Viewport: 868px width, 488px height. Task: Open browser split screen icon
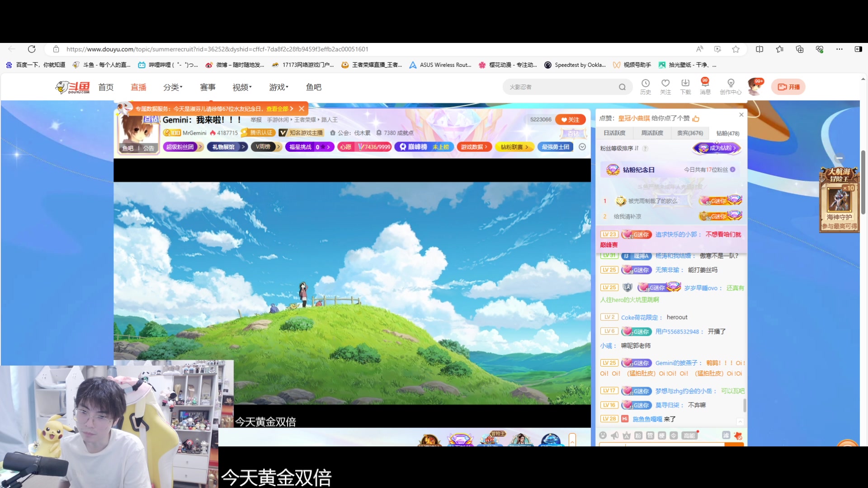pyautogui.click(x=759, y=49)
